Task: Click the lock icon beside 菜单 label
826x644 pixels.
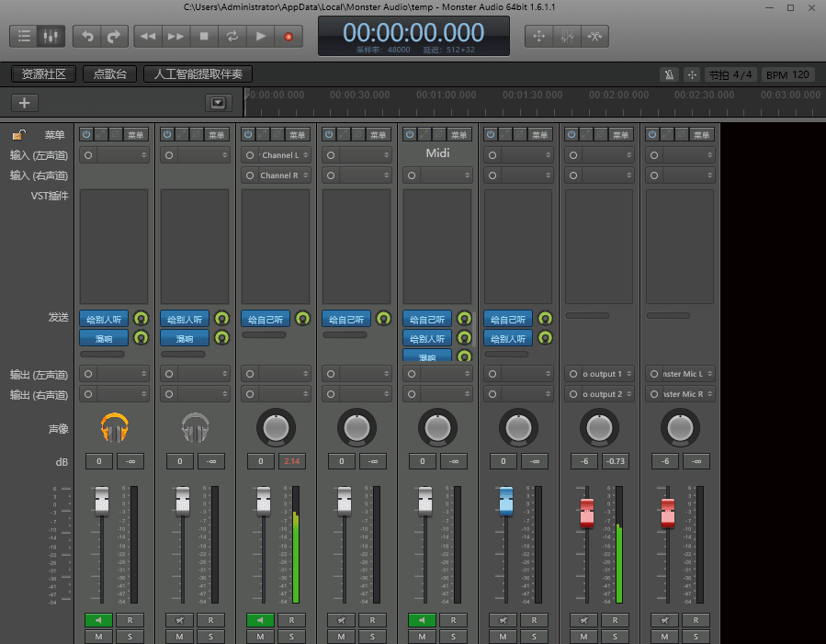Action: click(x=17, y=135)
